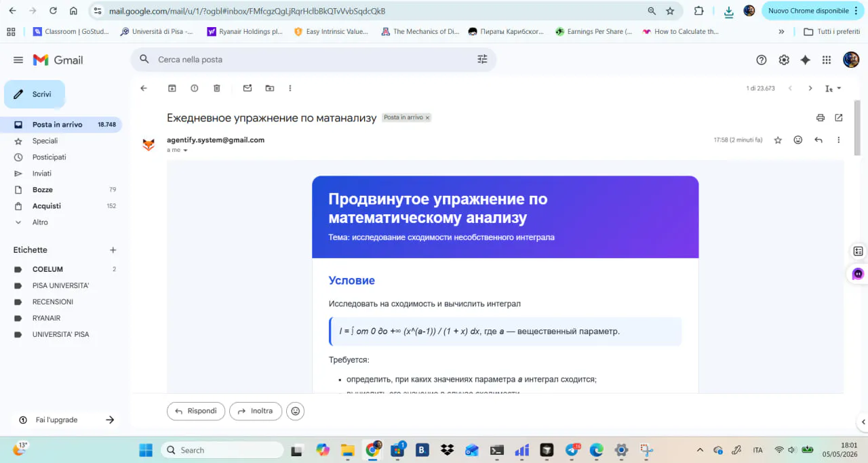Select the UNIVERSITA' PISA label

[x=61, y=334]
